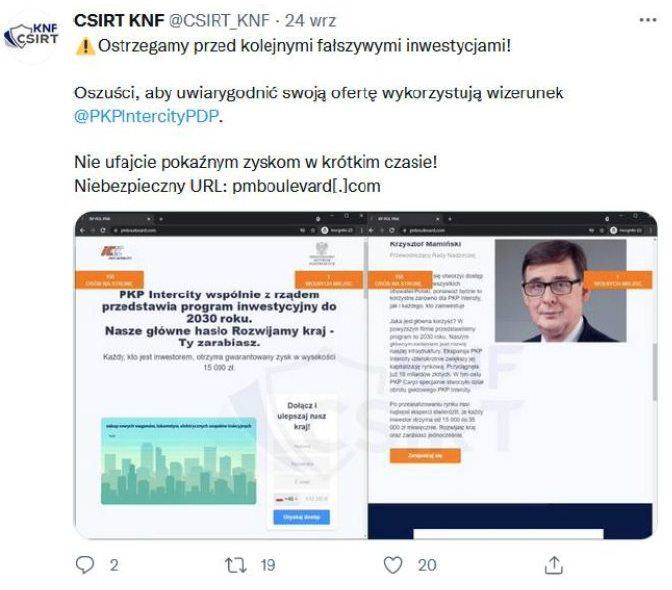Open the 24 wrz timestamp
Viewport: 672px width, 590px height.
tap(310, 20)
